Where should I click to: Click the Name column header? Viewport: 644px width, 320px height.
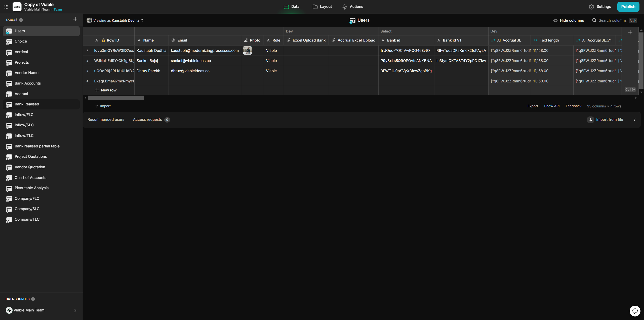point(151,40)
